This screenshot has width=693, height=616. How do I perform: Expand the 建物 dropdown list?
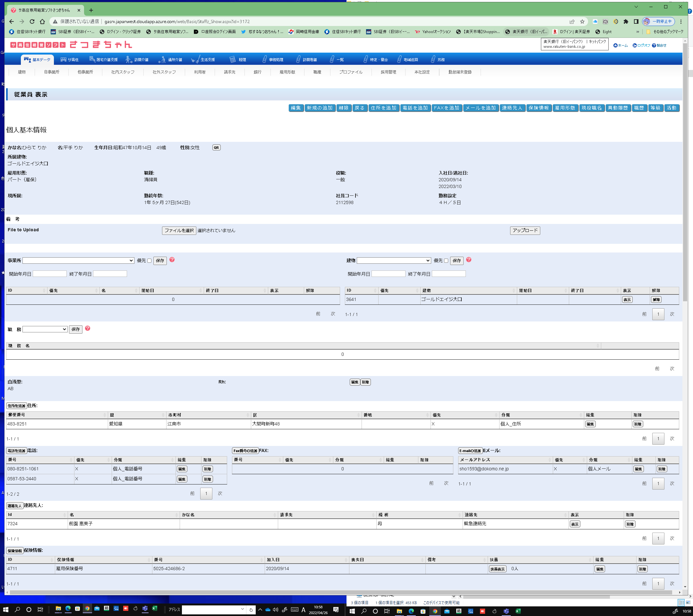[x=394, y=261]
